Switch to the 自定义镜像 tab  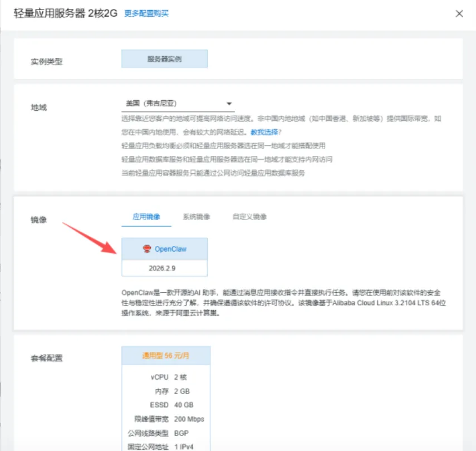click(249, 217)
